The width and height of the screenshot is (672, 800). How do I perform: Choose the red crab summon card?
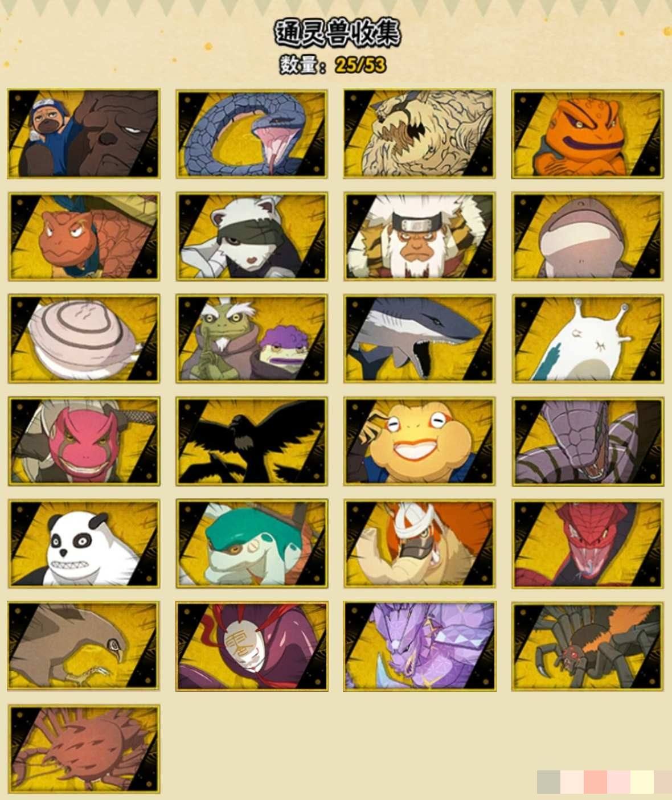[84, 749]
